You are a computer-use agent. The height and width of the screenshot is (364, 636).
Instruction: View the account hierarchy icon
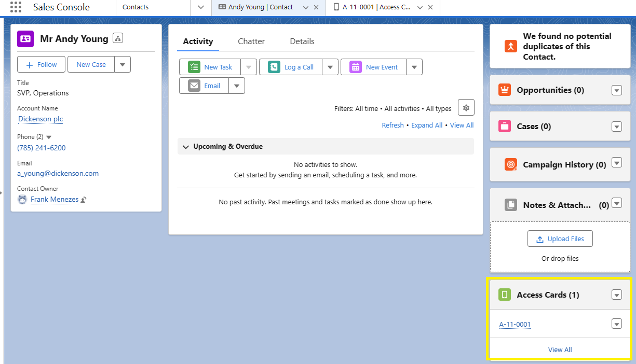click(x=118, y=38)
